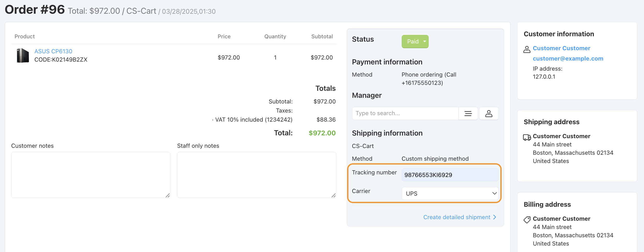Open the Customer Customer profile link
The height and width of the screenshot is (252, 644).
coord(561,48)
